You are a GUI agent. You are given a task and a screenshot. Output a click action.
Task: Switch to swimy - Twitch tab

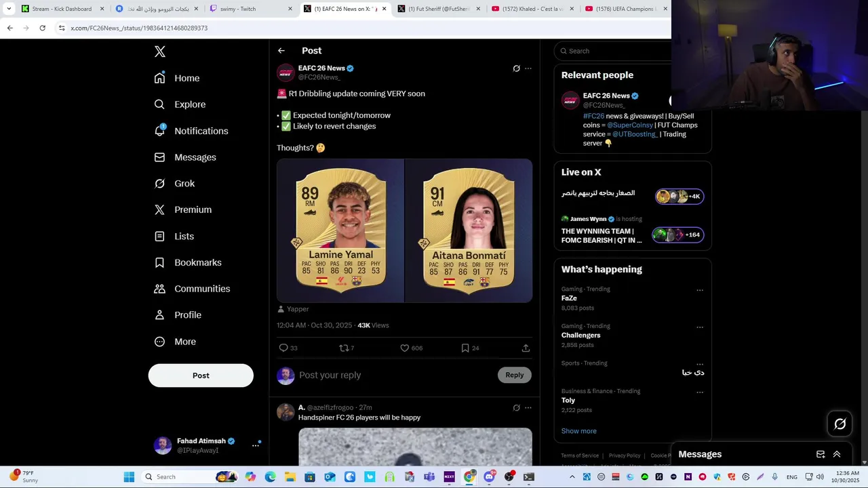(250, 9)
